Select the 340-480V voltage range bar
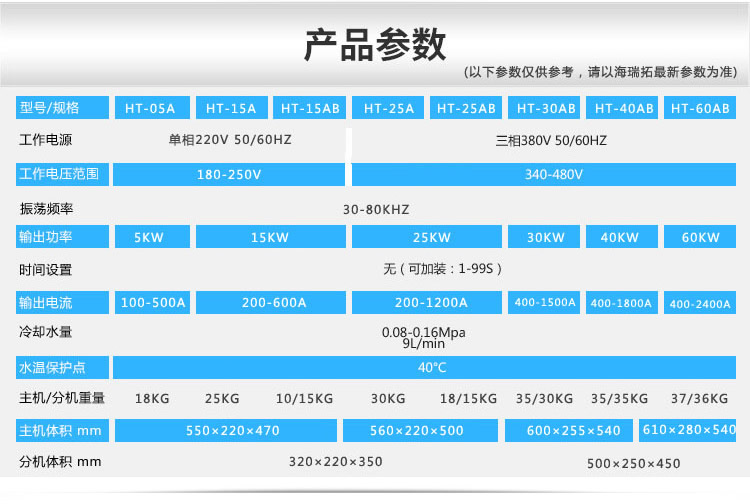This screenshot has height=504, width=750. coord(553,174)
